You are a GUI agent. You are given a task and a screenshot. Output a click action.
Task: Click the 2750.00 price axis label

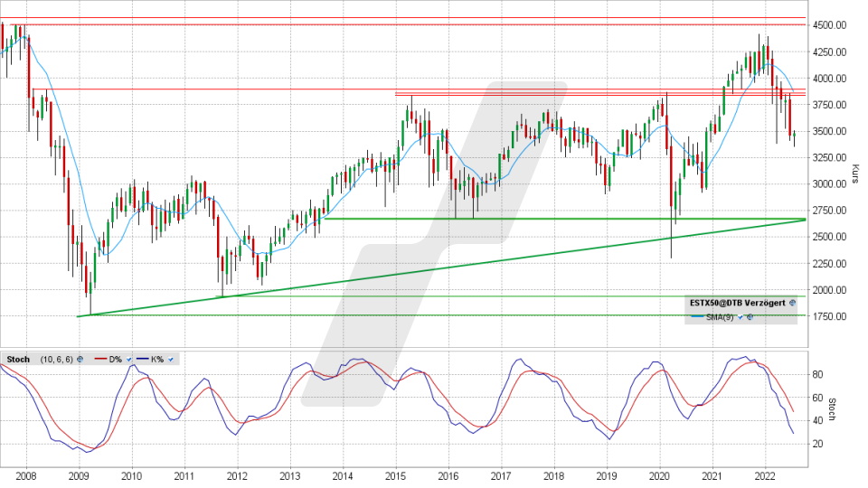pos(829,211)
